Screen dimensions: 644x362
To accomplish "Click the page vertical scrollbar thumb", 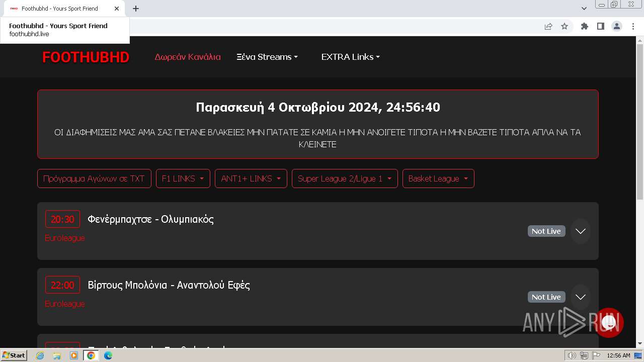I will click(x=640, y=121).
